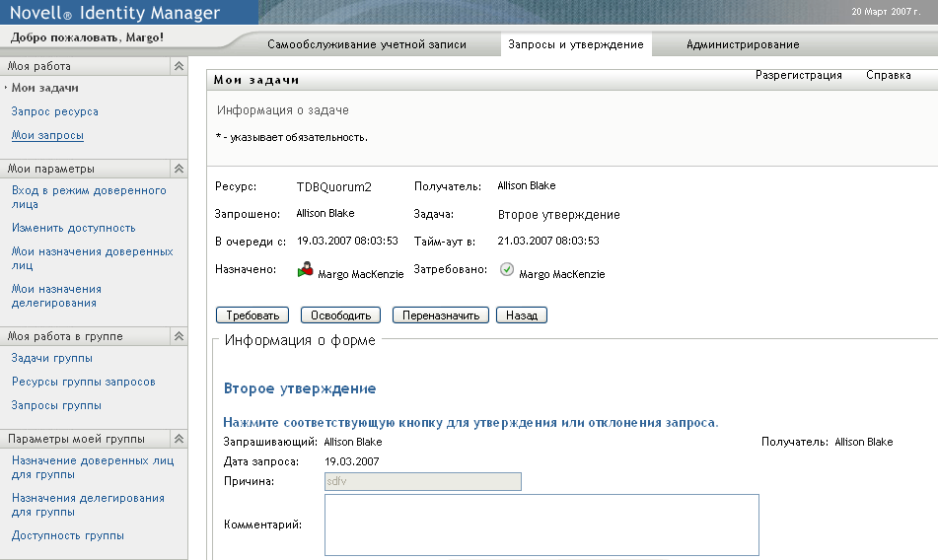Collapse the Параметры моей группы section
Screen dimensions: 938x560
click(x=179, y=439)
